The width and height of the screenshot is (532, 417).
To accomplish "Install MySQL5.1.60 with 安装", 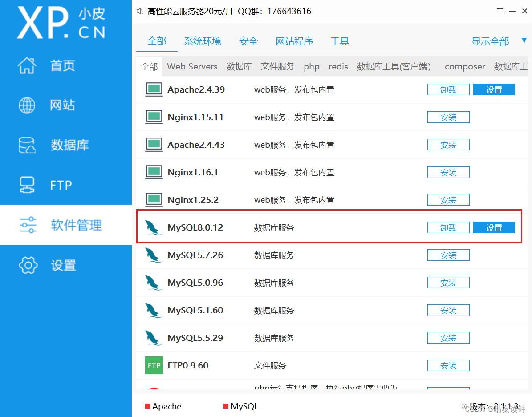I will (x=448, y=310).
